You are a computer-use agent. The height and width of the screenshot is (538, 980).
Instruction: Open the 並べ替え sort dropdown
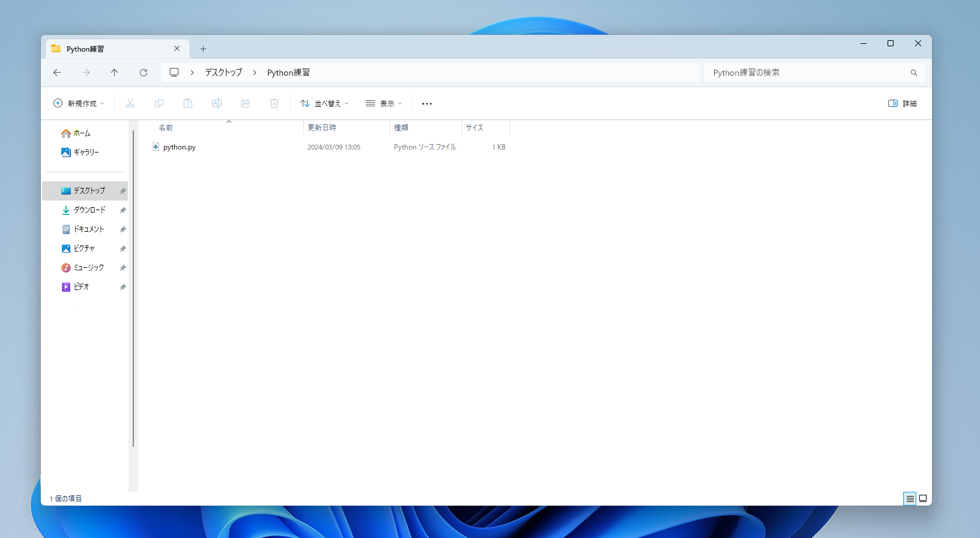pyautogui.click(x=324, y=103)
